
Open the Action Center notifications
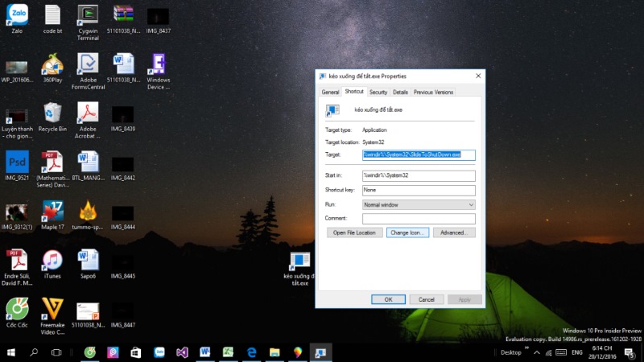[630, 352]
